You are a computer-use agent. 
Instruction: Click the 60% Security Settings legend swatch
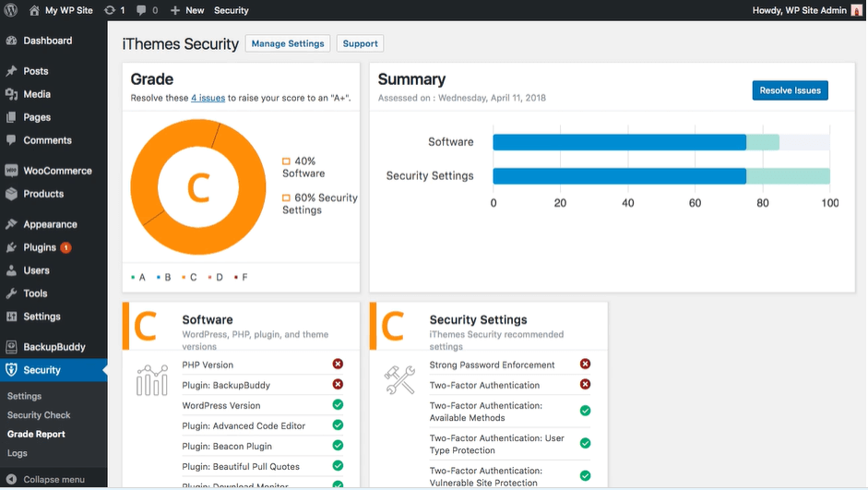[x=286, y=197]
